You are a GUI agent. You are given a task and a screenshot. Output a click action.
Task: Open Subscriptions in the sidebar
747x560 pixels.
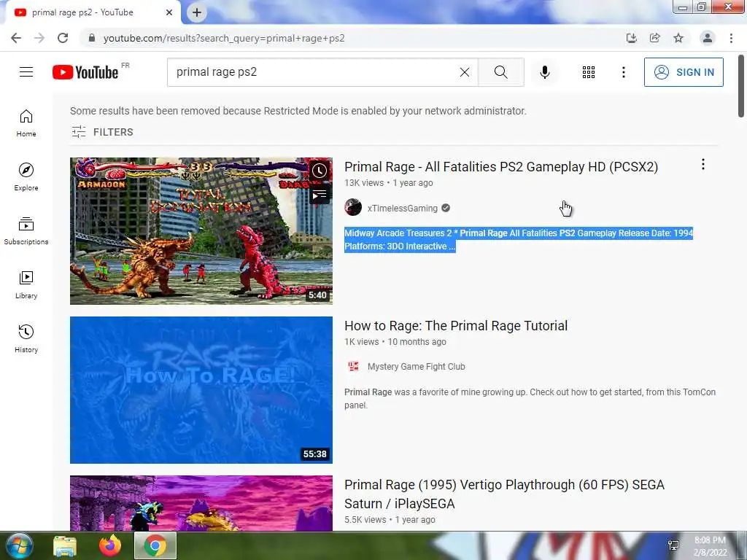pyautogui.click(x=26, y=231)
